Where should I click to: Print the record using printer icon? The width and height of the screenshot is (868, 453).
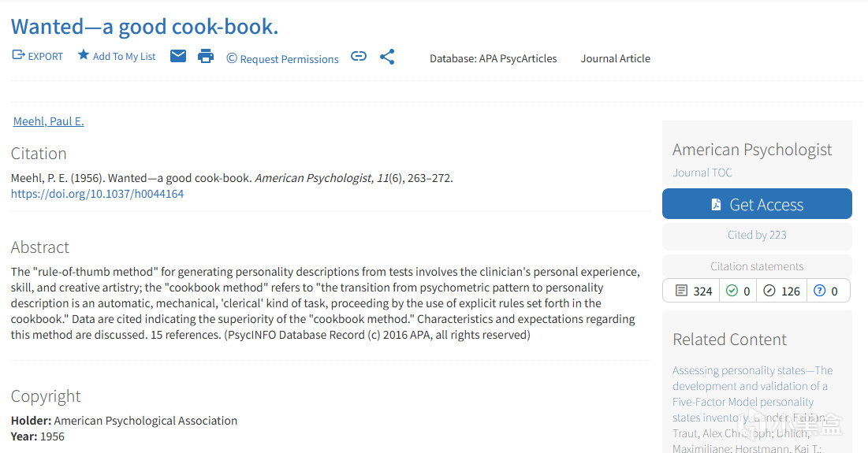[x=206, y=56]
